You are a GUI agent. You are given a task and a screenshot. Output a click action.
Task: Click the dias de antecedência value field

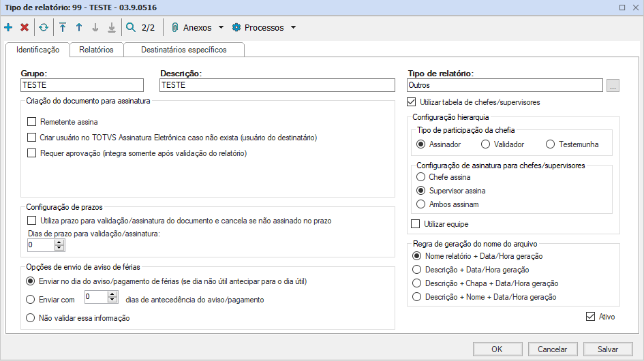click(x=96, y=297)
